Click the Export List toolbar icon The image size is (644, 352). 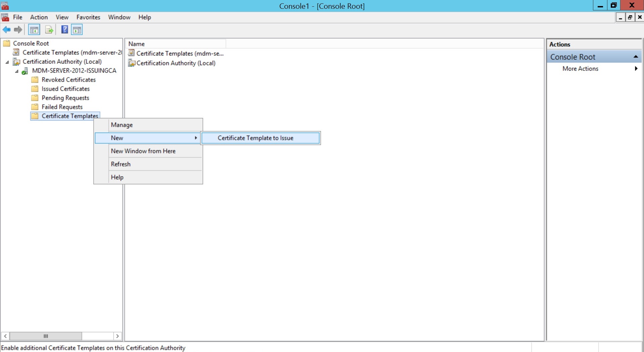(x=49, y=30)
